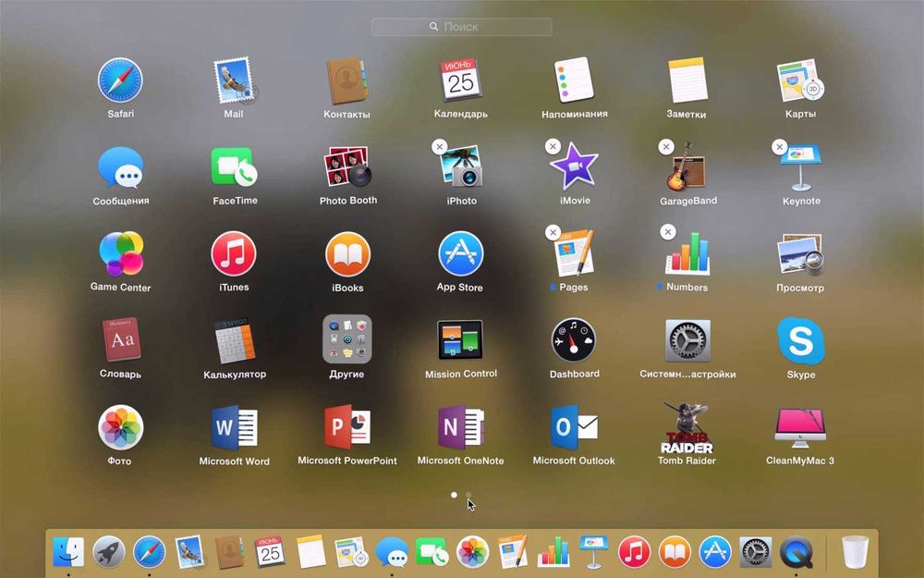Viewport: 924px width, 578px height.
Task: Open the Контакты app in Launchpad
Action: pos(347,80)
